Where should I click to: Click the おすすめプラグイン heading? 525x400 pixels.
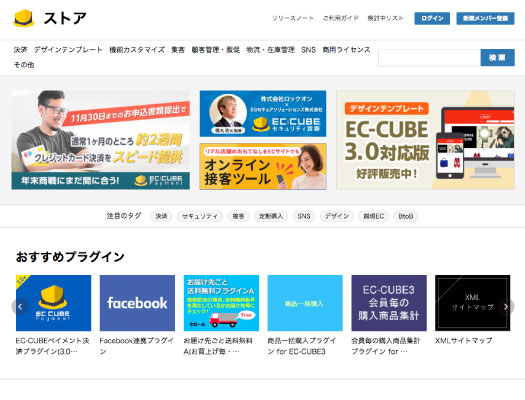[x=70, y=257]
